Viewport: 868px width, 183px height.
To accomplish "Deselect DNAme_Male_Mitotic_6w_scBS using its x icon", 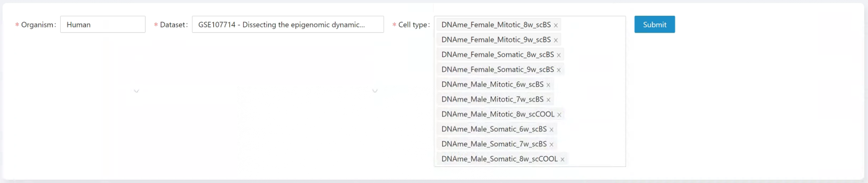I will [548, 85].
